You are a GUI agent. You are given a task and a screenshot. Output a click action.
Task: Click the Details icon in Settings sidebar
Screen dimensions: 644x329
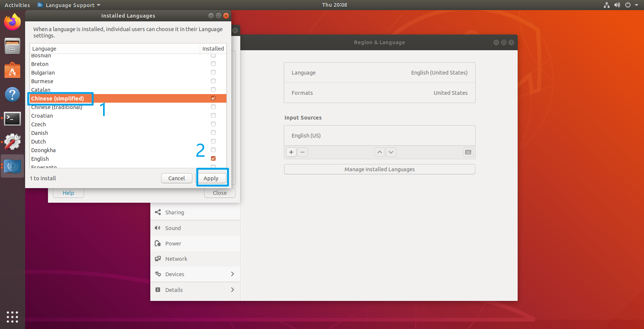point(158,290)
